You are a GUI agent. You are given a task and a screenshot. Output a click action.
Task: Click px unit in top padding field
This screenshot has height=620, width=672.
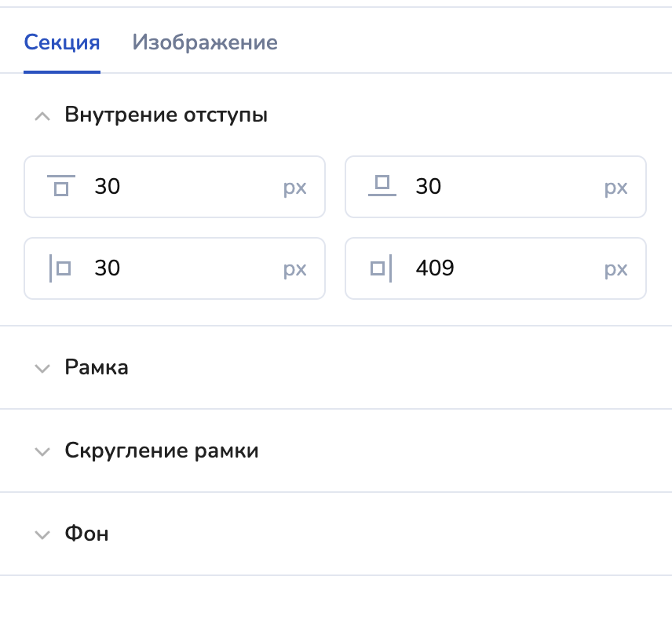(295, 188)
